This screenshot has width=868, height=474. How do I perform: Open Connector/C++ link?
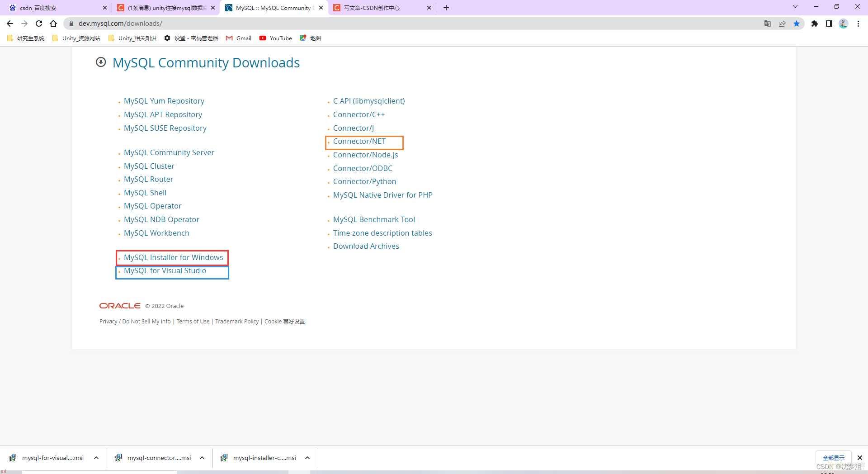pyautogui.click(x=359, y=114)
